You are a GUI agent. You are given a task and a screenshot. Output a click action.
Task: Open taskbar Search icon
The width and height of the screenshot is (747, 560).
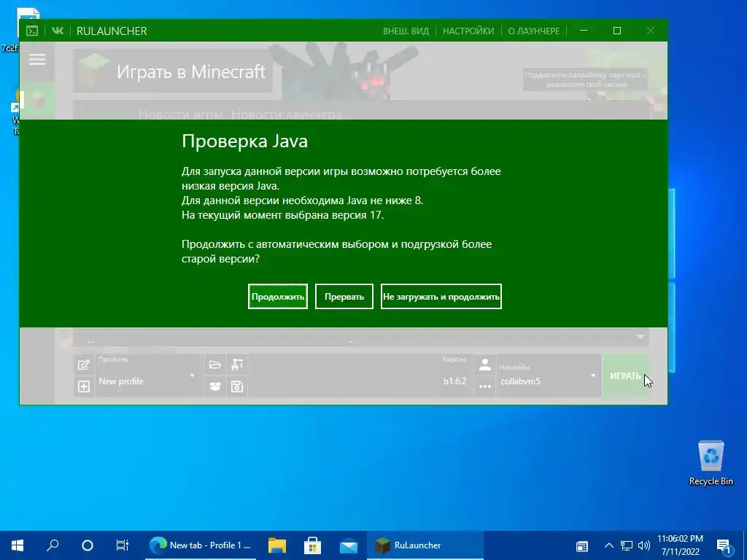pos(53,545)
